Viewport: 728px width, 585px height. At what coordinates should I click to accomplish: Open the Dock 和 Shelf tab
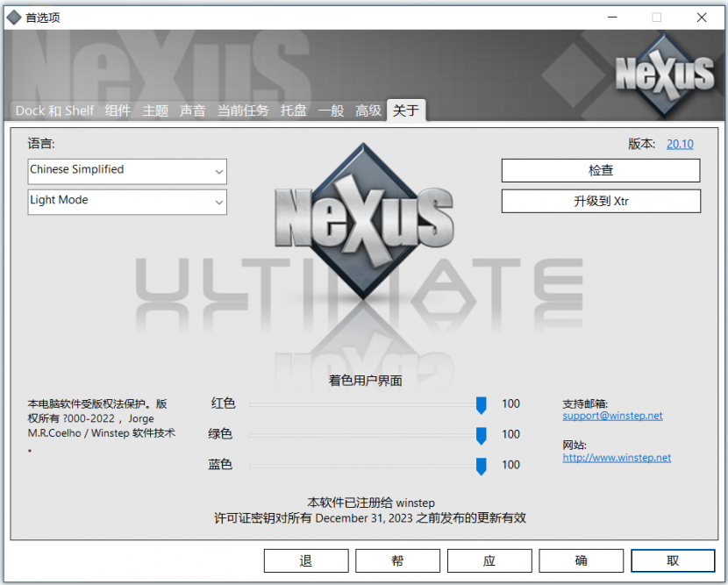(x=54, y=111)
